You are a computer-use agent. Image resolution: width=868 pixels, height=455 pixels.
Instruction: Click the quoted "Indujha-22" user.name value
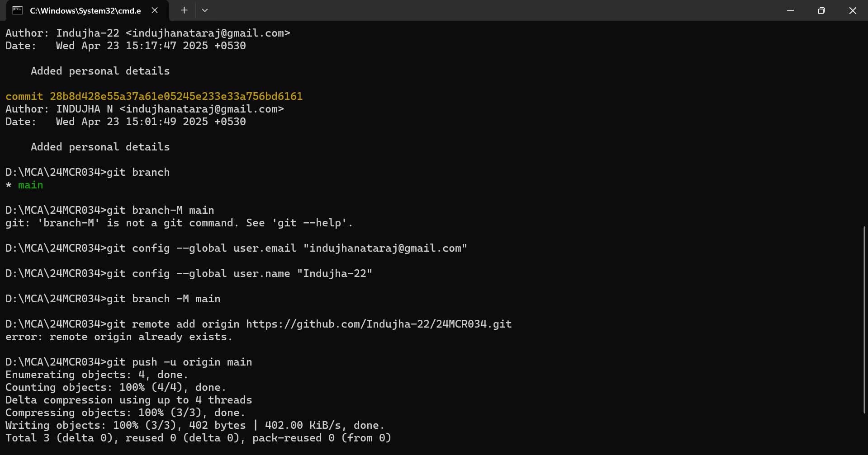pyautogui.click(x=334, y=273)
